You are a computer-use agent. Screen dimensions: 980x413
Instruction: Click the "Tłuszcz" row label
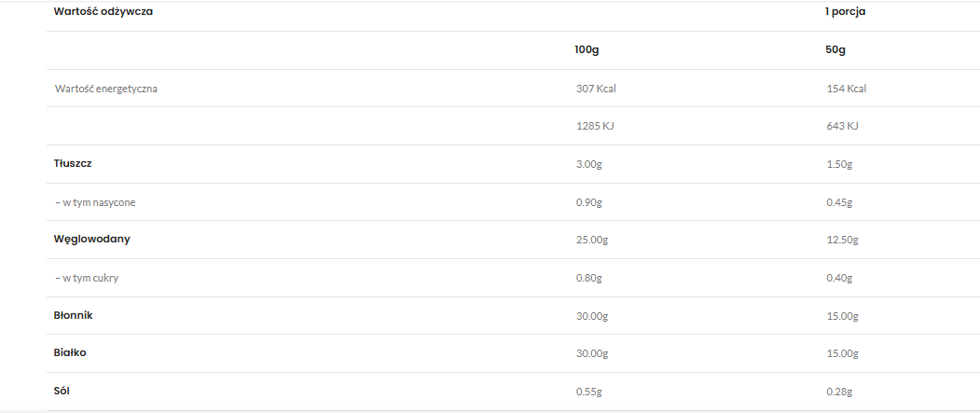73,163
